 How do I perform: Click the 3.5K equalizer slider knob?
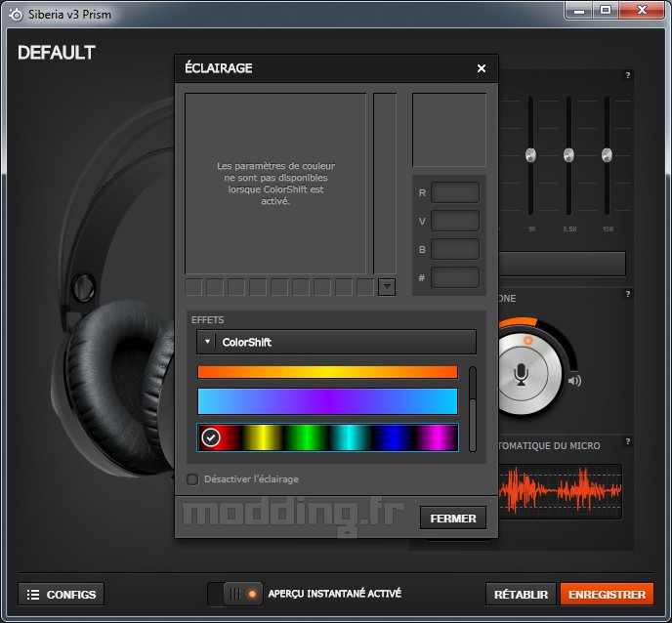568,154
